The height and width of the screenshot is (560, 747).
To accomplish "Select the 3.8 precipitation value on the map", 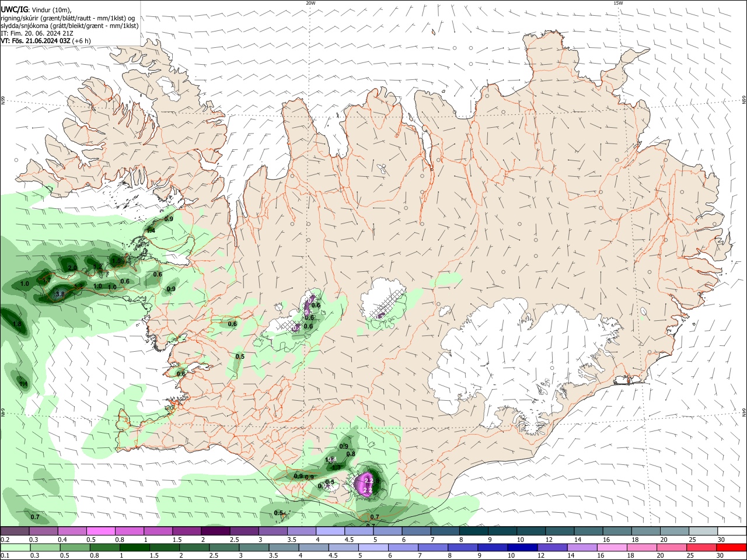I will click(x=60, y=295).
